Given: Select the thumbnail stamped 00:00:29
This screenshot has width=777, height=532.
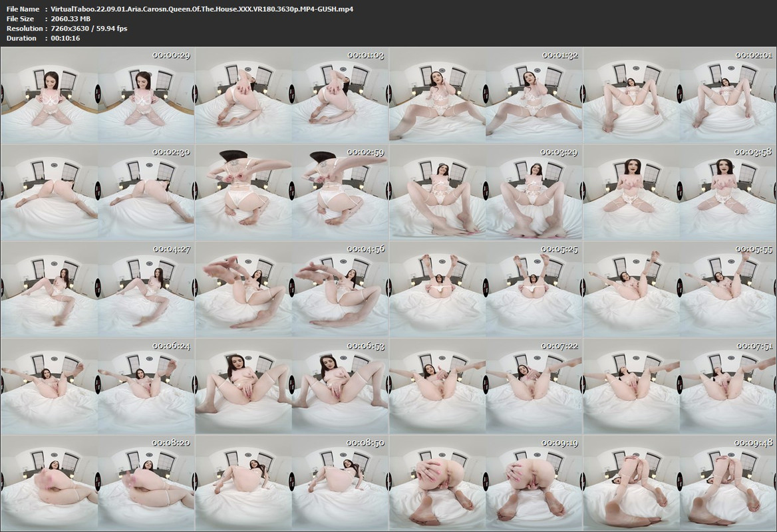Looking at the screenshot, I should [98, 95].
